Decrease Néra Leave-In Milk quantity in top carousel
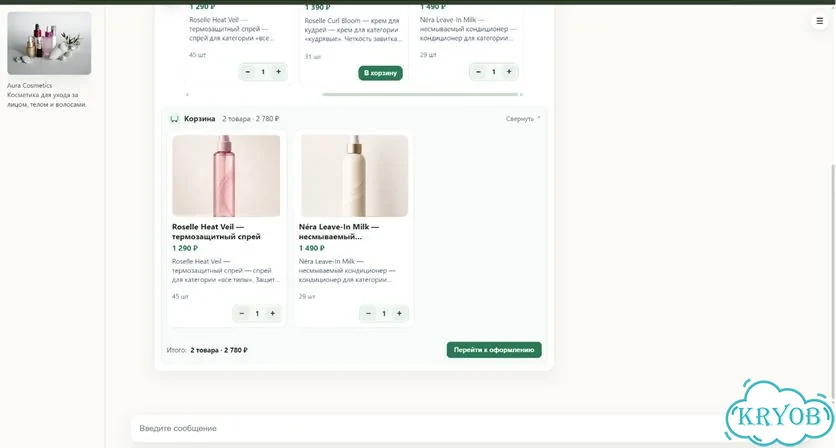The width and height of the screenshot is (836, 448). (478, 71)
